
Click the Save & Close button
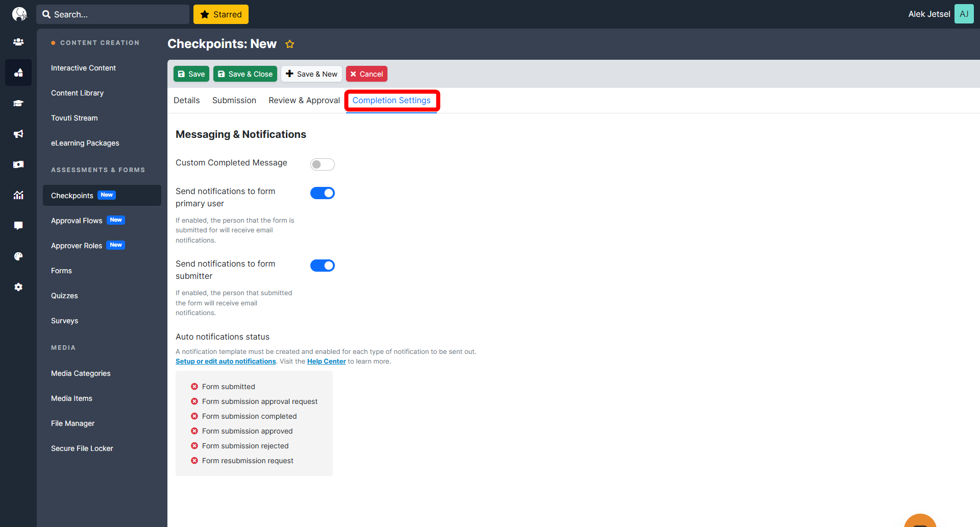[245, 74]
